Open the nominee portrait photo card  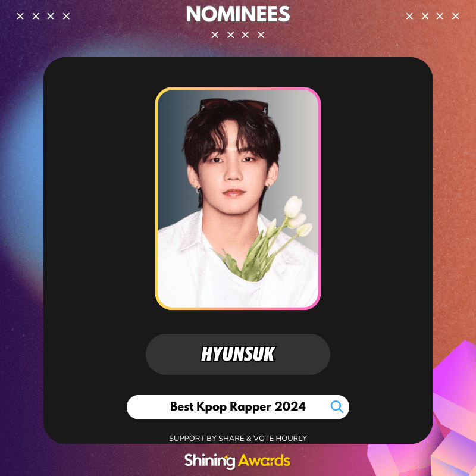click(x=237, y=199)
